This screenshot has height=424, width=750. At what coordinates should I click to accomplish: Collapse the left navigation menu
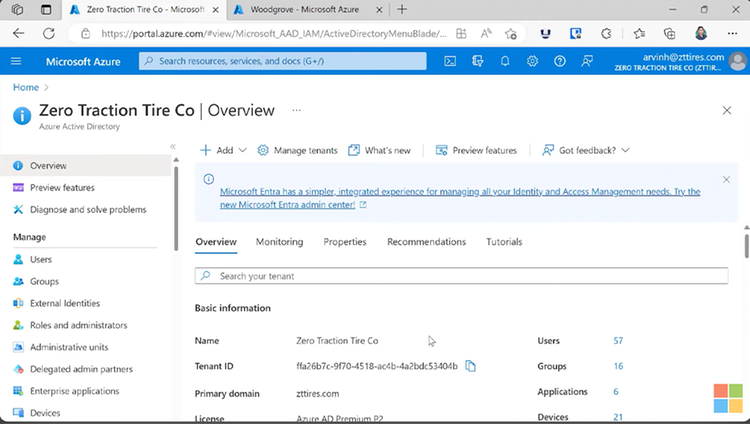[173, 146]
